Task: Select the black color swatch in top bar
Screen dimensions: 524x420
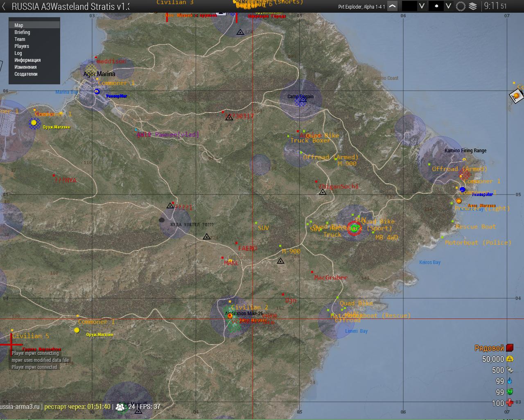Action: point(409,6)
